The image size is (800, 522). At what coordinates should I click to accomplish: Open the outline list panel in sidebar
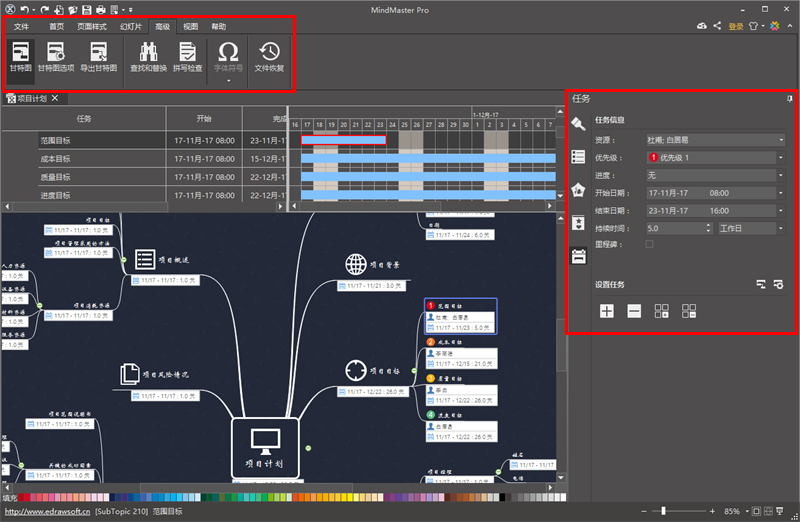[x=578, y=157]
